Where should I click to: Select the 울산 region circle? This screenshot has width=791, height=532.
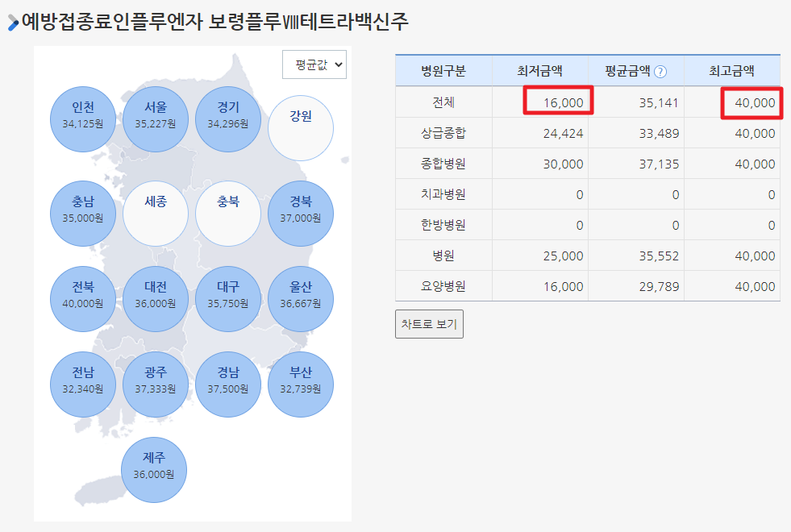tap(301, 298)
